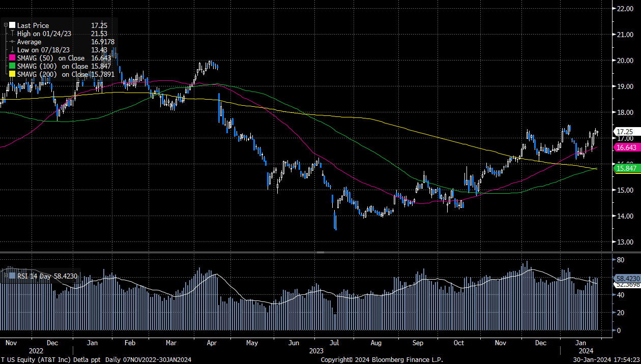Click legend value 16.9178

102,42
